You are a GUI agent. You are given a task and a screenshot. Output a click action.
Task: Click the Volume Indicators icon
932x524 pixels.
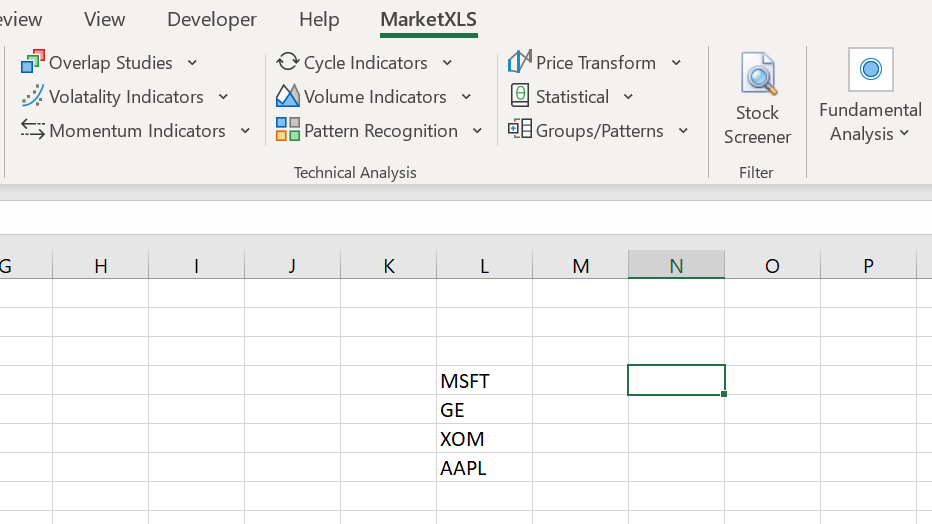click(288, 96)
